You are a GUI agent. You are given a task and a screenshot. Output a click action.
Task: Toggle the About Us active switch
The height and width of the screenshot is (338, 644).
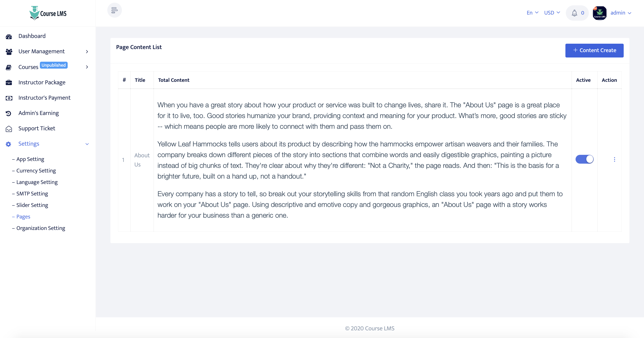click(584, 159)
